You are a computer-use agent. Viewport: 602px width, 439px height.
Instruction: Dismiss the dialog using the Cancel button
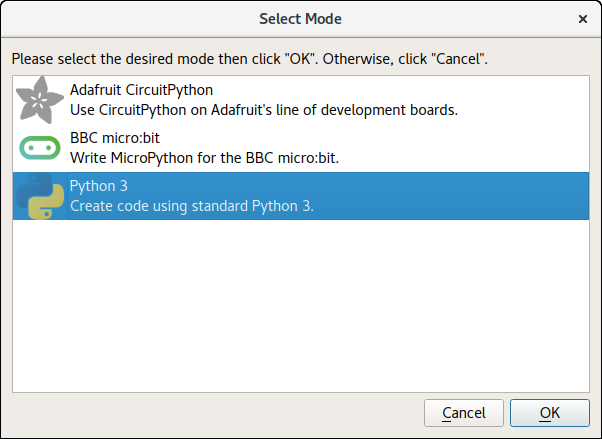click(464, 413)
